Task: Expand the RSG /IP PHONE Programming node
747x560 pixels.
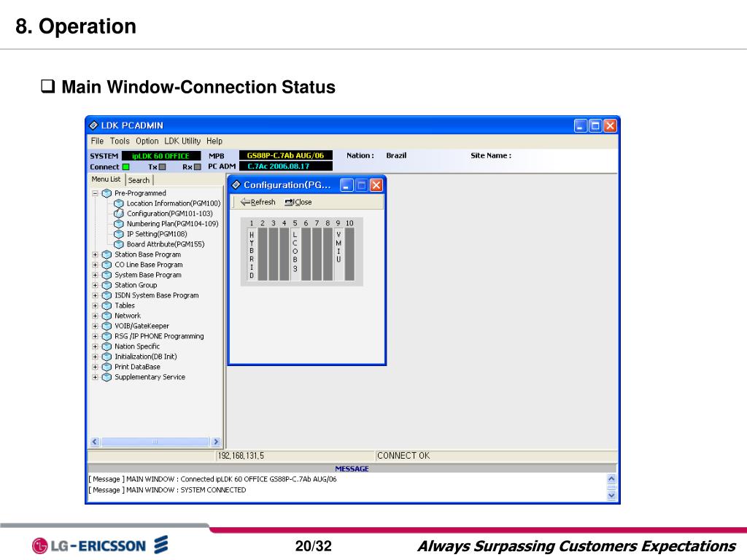Action: coord(95,336)
